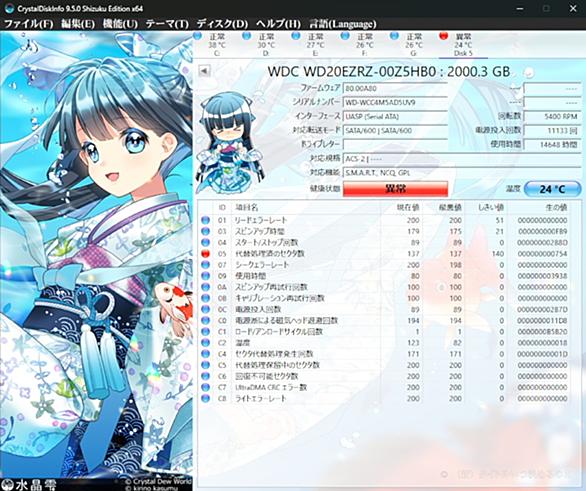Screen dimensions: 586x491
Task: Click status icon for 0B キャリブレーション再試行回数
Action: [x=205, y=298]
